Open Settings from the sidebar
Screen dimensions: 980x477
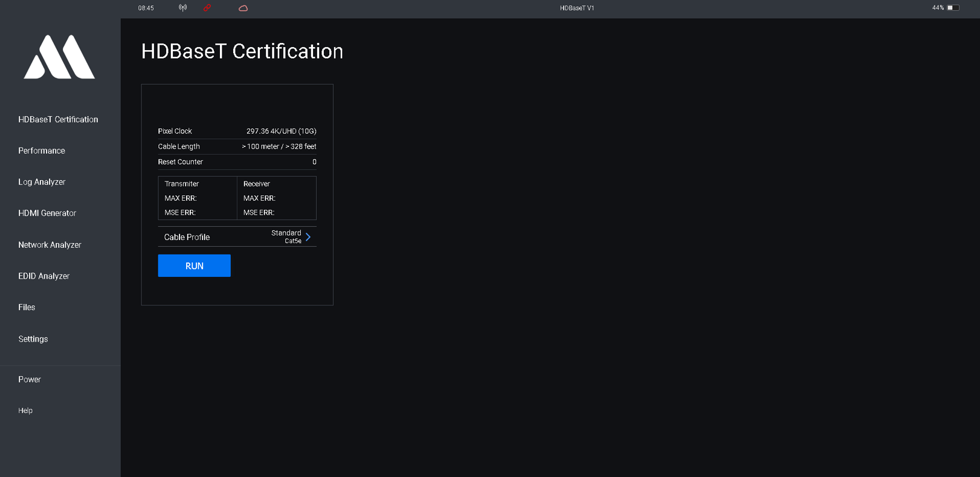tap(33, 339)
